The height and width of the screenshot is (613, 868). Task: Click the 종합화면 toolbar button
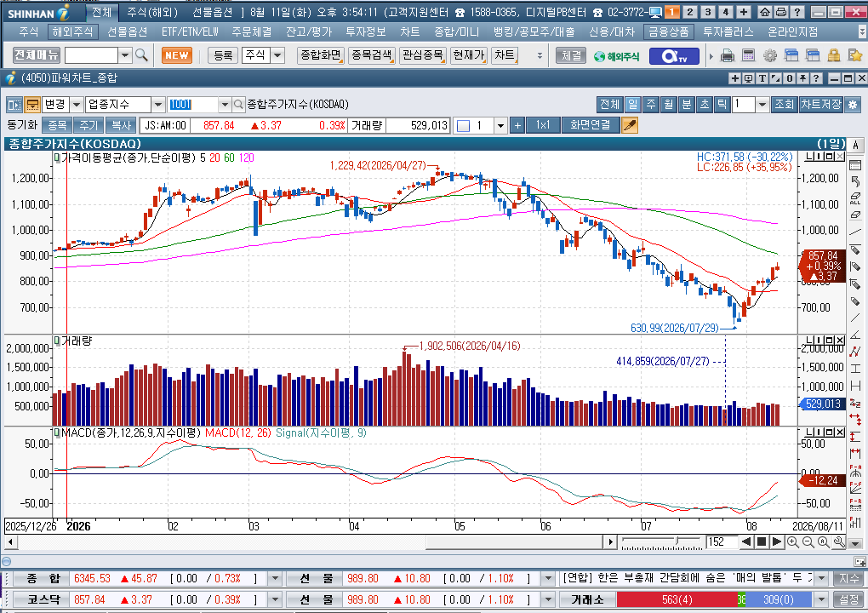[x=321, y=55]
